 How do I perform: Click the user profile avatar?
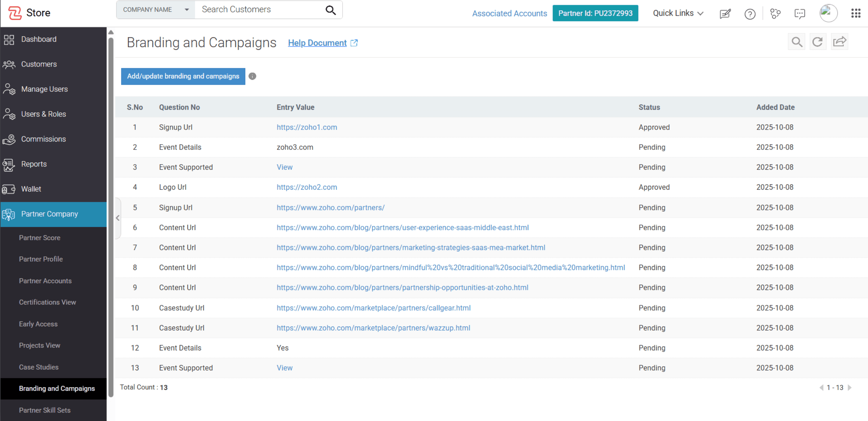[x=828, y=13]
